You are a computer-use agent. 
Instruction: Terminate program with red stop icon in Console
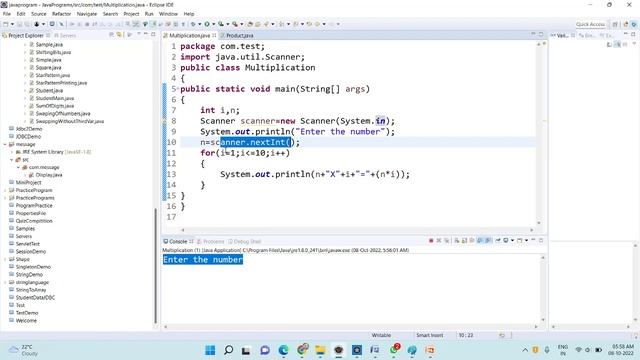pyautogui.click(x=431, y=241)
